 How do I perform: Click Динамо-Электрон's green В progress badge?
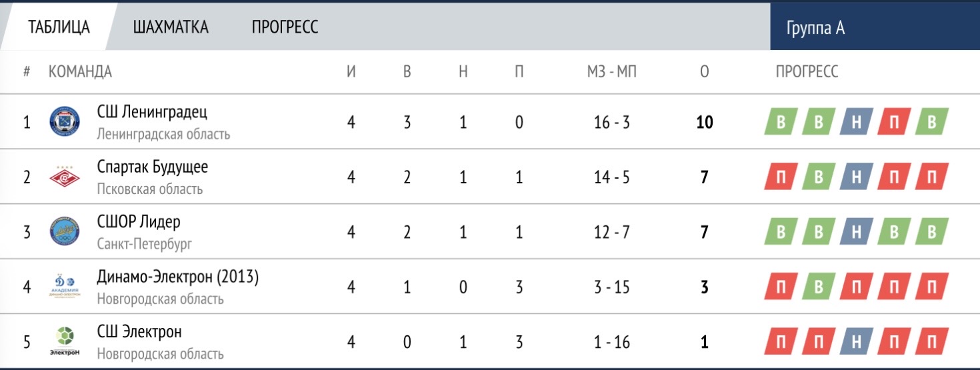pos(817,287)
